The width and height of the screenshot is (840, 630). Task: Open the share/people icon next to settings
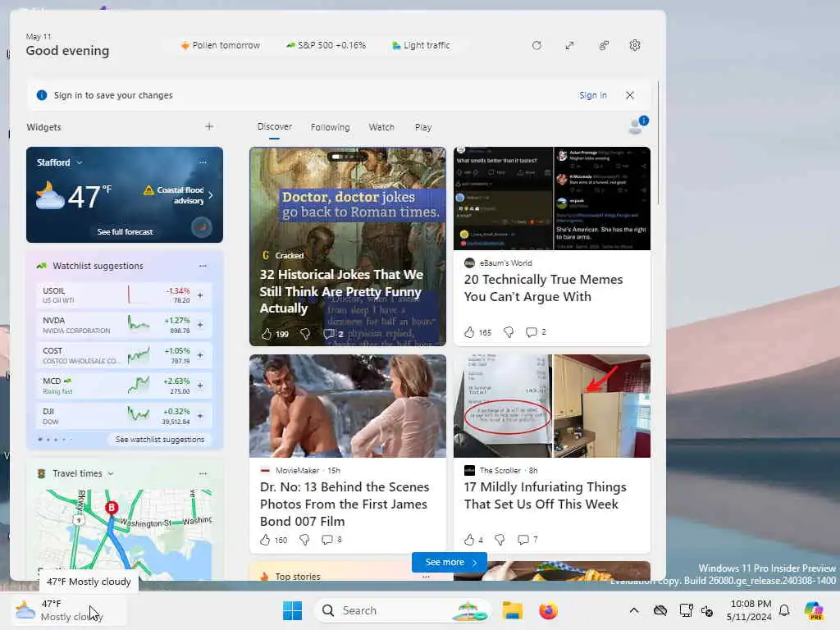(x=604, y=46)
